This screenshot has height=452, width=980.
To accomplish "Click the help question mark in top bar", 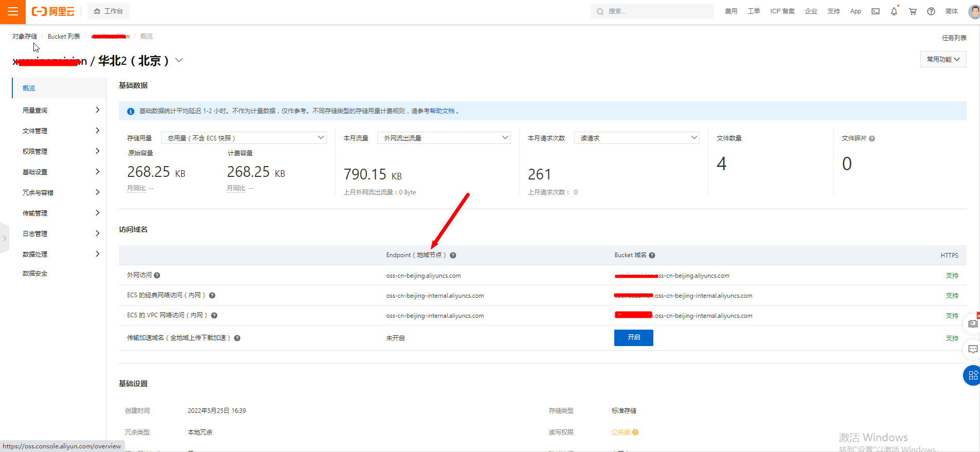I will 931,11.
